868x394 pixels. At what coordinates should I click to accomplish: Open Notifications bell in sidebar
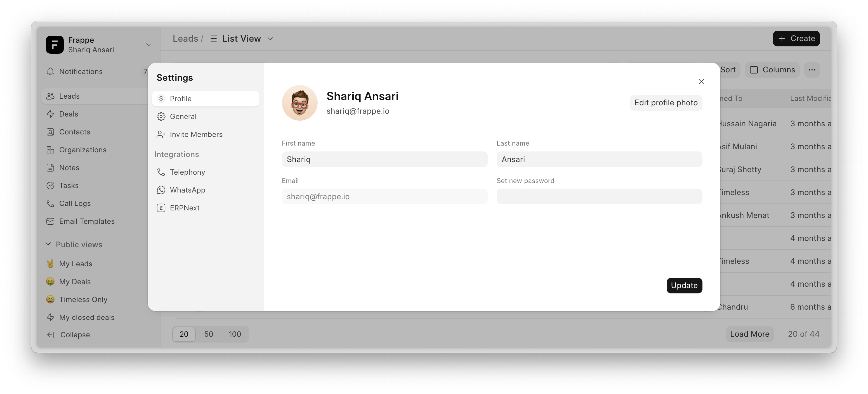click(50, 71)
